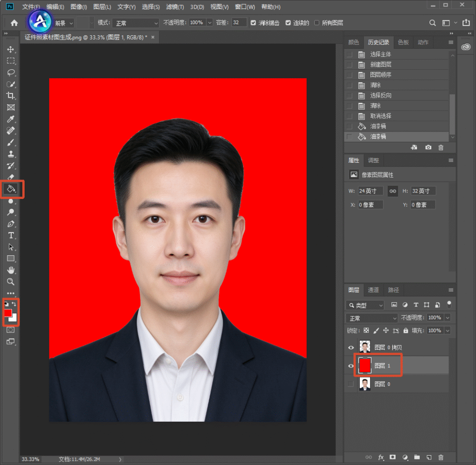This screenshot has width=476, height=465.
Task: Enable the 所有图层 all layers checkbox
Action: click(317, 23)
